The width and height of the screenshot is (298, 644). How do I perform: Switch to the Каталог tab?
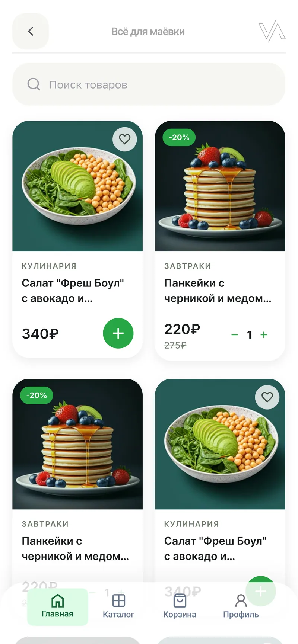pos(118,606)
